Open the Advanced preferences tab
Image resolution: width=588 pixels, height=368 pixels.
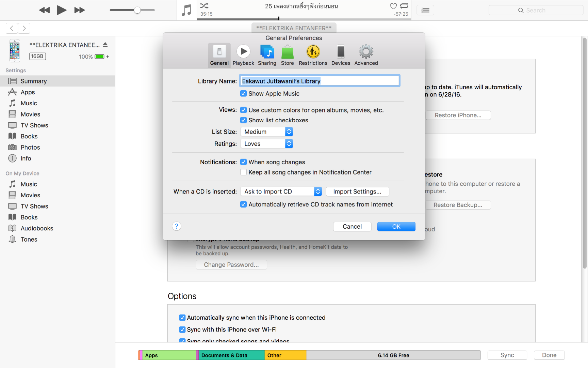click(x=366, y=55)
